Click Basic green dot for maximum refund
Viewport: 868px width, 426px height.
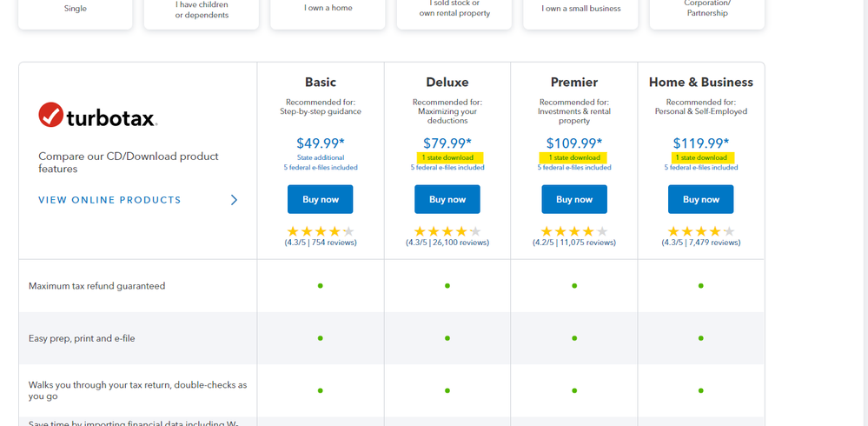tap(321, 286)
